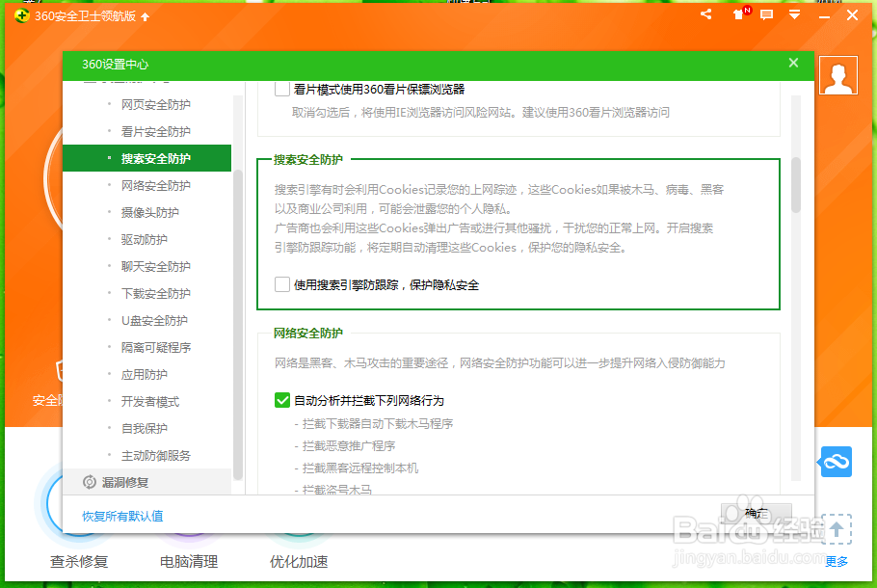Click the user avatar profile picture
Image resolution: width=877 pixels, height=588 pixels.
838,75
